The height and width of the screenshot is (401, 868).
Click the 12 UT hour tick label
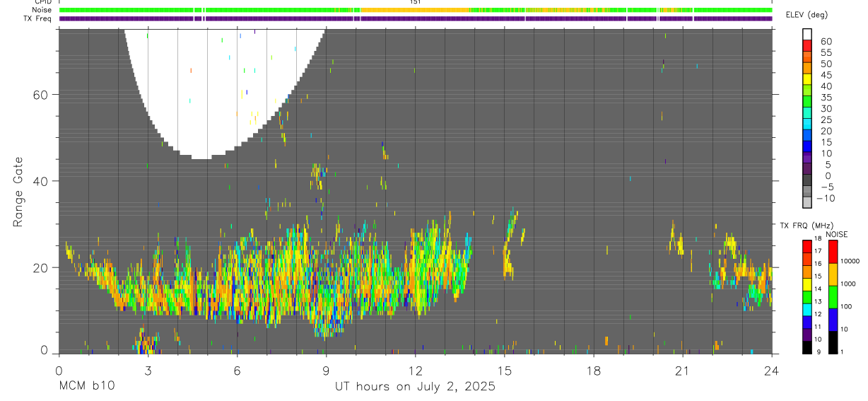[416, 371]
